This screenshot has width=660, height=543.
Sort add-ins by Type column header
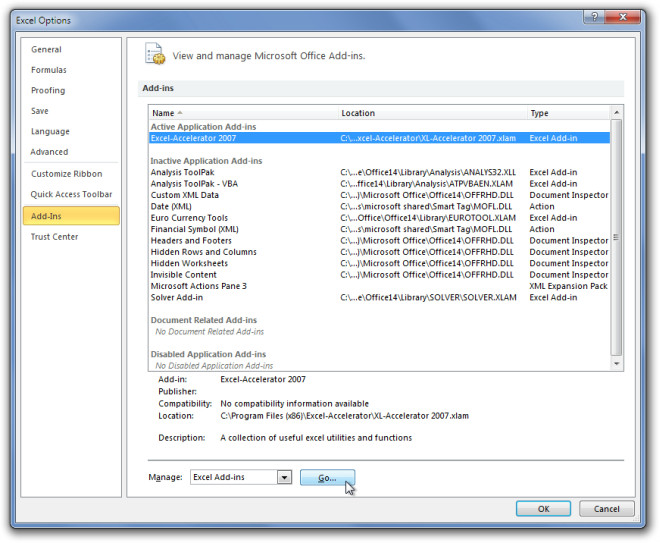(568, 113)
